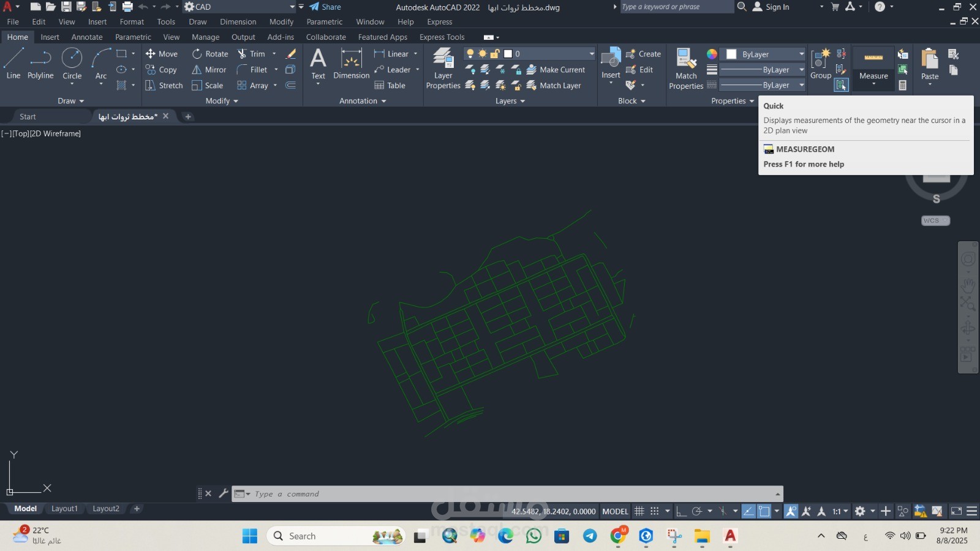Toggle polar tracking in status bar
The width and height of the screenshot is (980, 551).
point(696,511)
